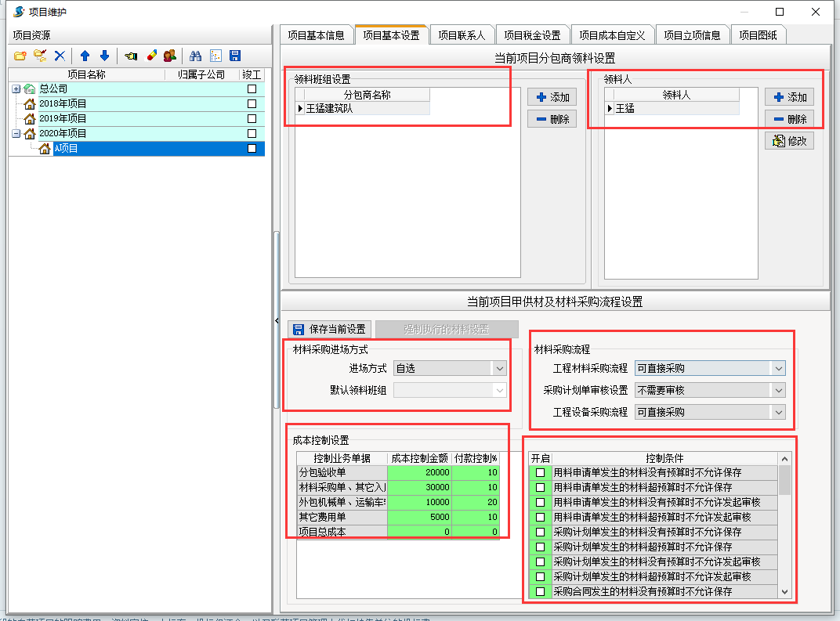Open the 进场方式 dropdown

coord(499,368)
